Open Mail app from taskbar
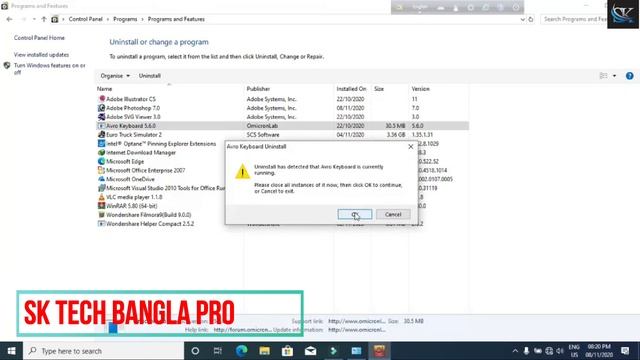 coord(310,351)
